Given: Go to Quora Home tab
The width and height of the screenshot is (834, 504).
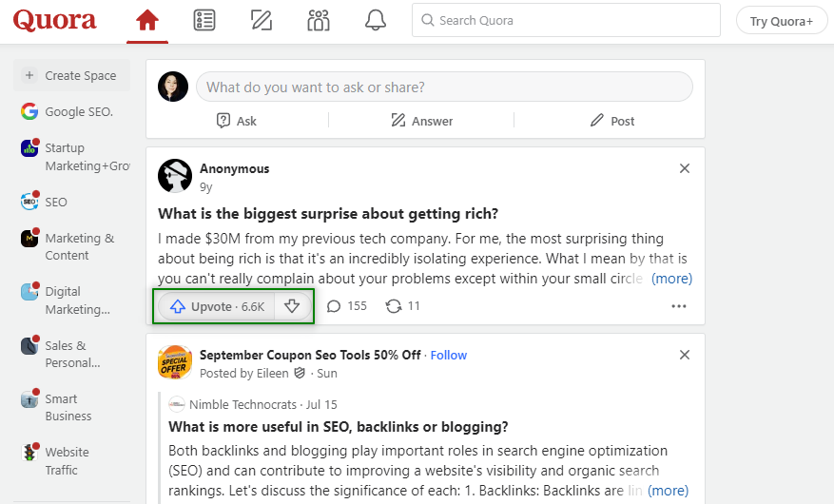Looking at the screenshot, I should tap(146, 20).
